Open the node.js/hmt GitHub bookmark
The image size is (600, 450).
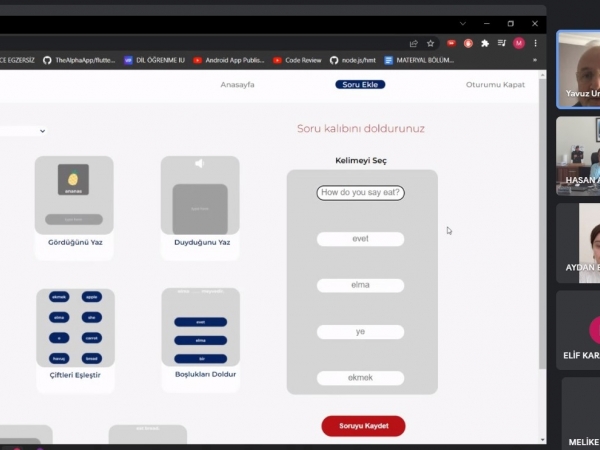pyautogui.click(x=353, y=60)
